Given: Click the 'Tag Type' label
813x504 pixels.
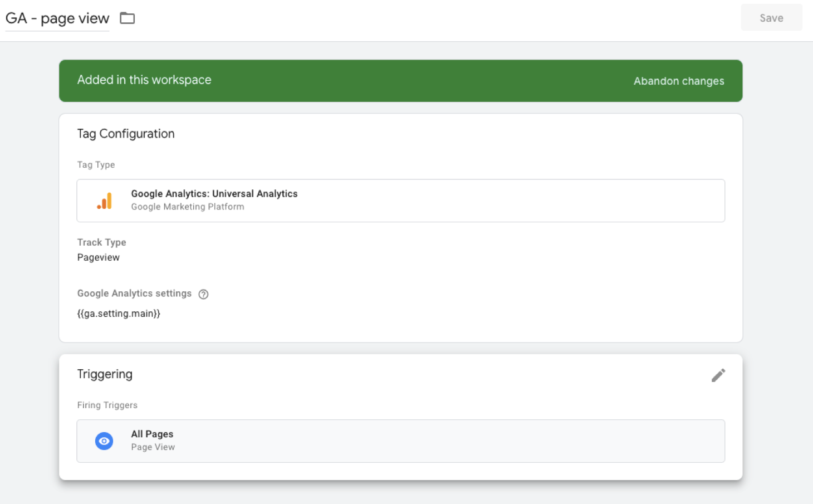Looking at the screenshot, I should pos(96,165).
